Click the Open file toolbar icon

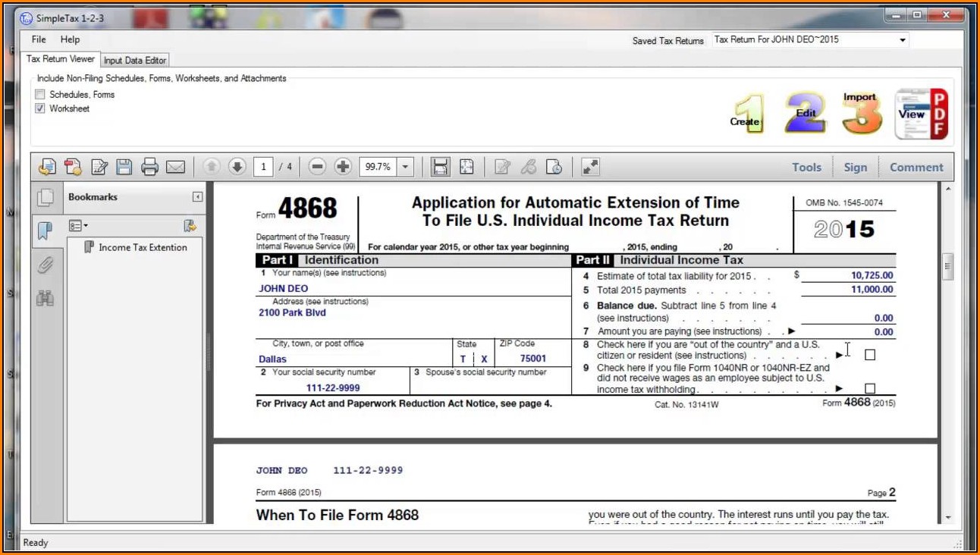48,167
